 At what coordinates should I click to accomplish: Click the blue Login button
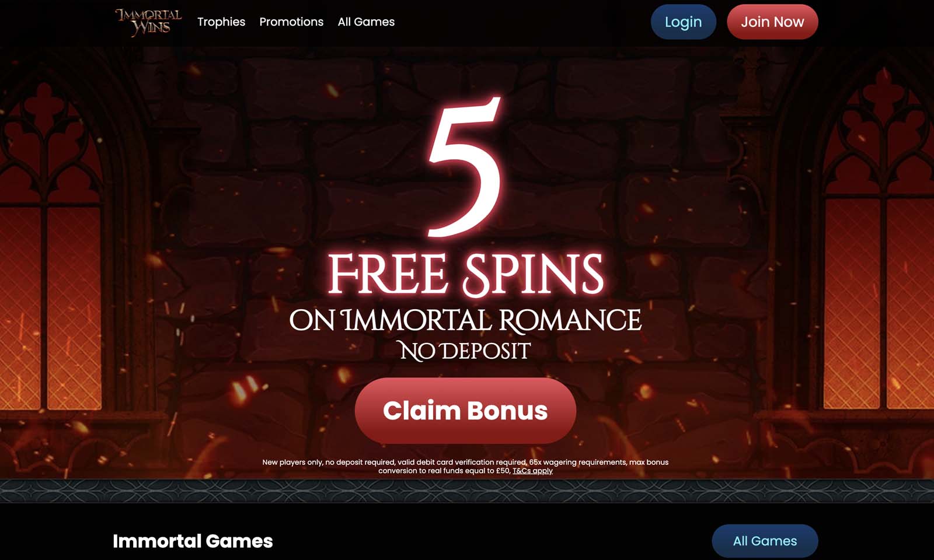tap(683, 22)
